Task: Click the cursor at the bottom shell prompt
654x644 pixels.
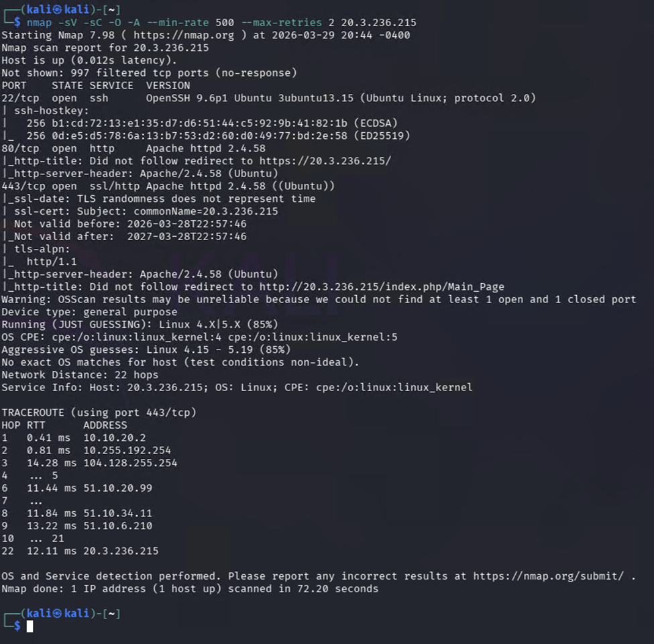Action: click(x=30, y=627)
